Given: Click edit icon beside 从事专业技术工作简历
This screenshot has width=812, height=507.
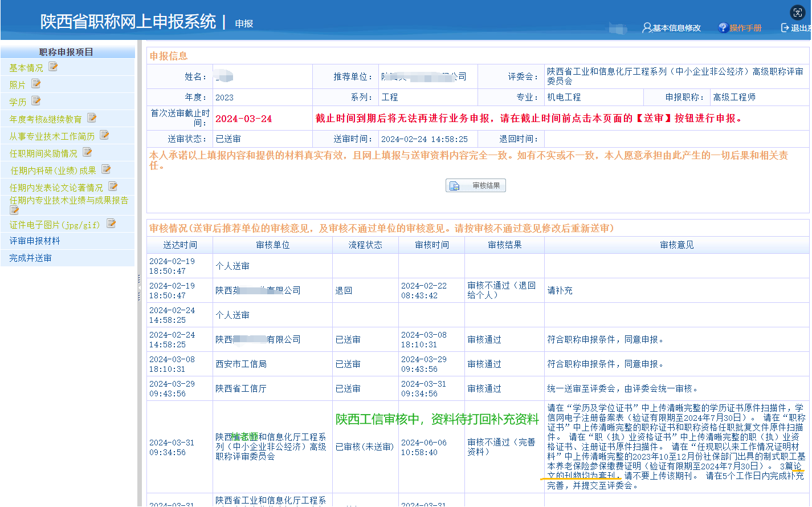Looking at the screenshot, I should tap(104, 135).
